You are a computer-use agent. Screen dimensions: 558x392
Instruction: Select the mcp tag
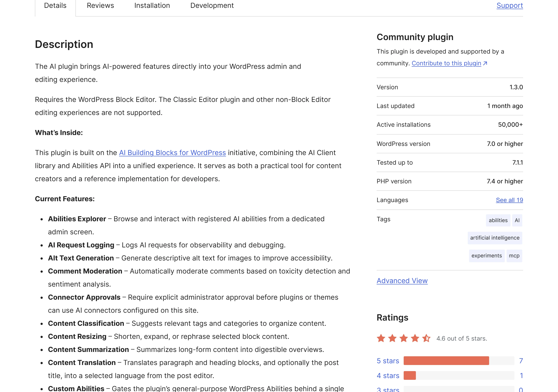[x=514, y=256]
